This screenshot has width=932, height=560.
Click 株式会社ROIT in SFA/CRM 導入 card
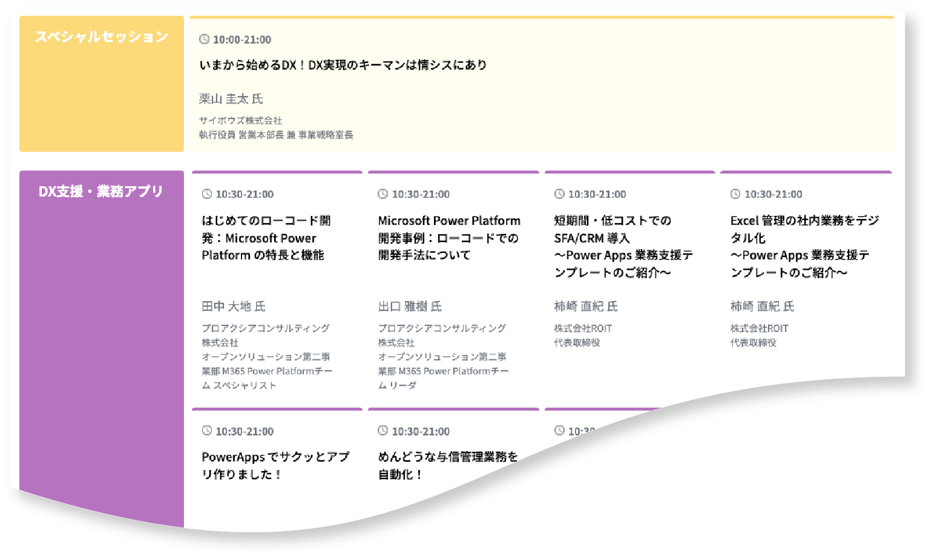[583, 328]
